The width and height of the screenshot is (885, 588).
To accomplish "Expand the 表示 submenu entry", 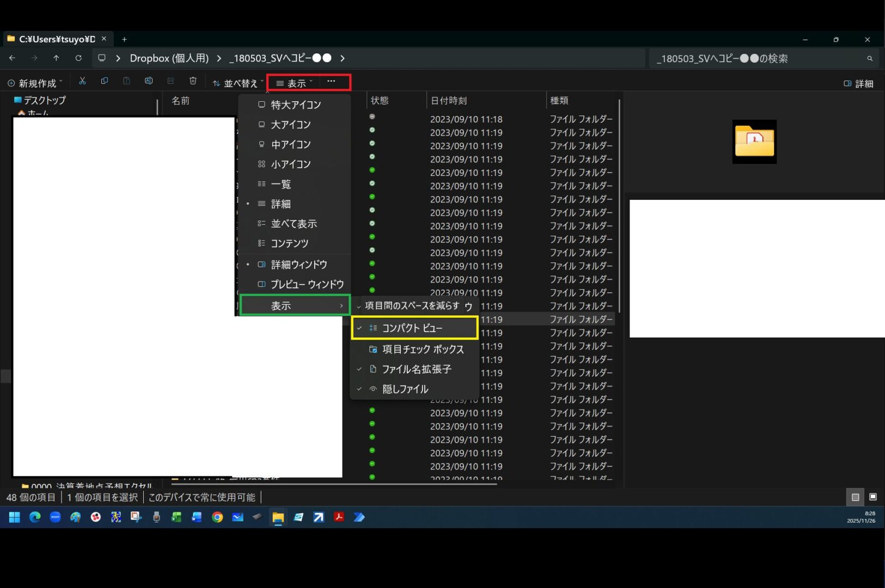I will coord(295,306).
